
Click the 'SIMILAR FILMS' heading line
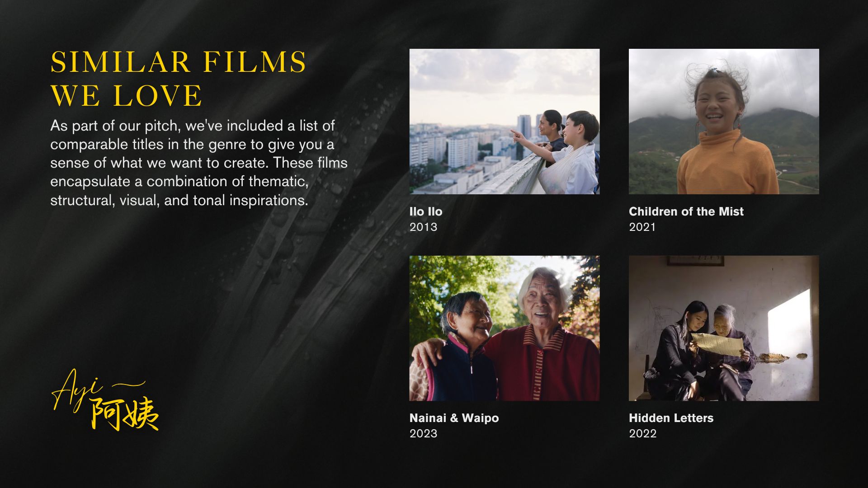[x=179, y=62]
